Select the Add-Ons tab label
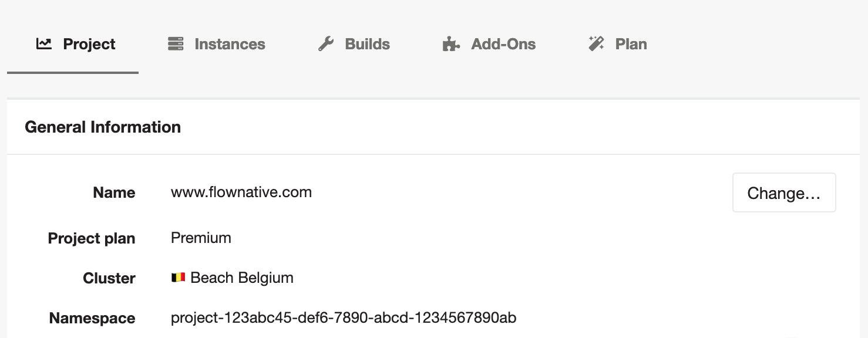The height and width of the screenshot is (338, 868). click(x=503, y=44)
